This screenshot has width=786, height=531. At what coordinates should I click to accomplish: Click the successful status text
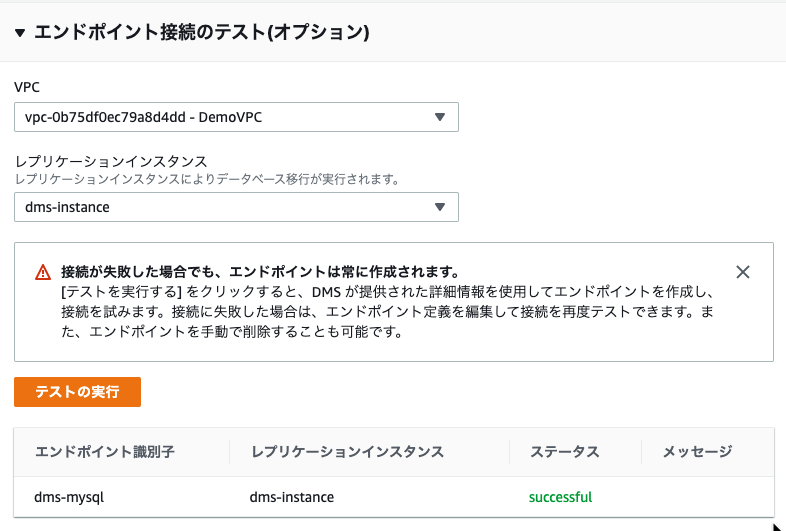[x=560, y=497]
